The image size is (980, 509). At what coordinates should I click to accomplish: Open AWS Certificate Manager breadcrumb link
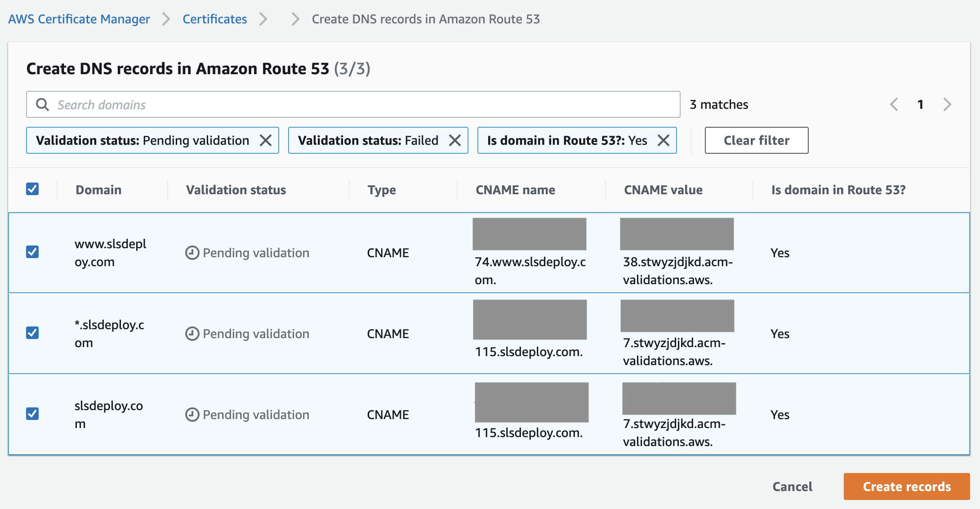pyautogui.click(x=79, y=19)
